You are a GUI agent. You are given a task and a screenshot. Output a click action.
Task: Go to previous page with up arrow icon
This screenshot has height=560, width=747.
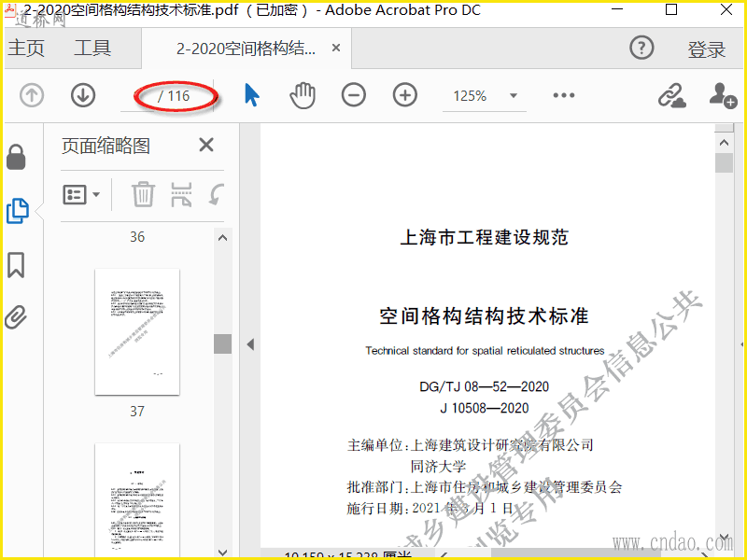pyautogui.click(x=32, y=95)
